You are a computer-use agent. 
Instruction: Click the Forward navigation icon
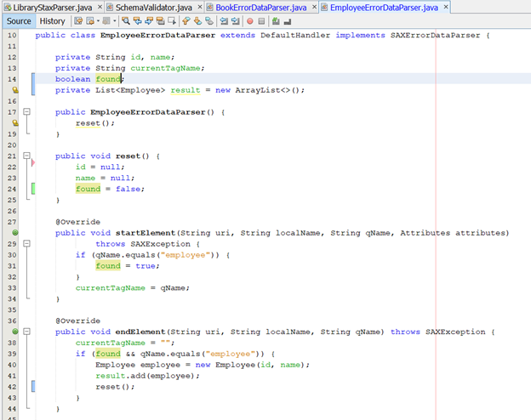pyautogui.click(x=106, y=21)
